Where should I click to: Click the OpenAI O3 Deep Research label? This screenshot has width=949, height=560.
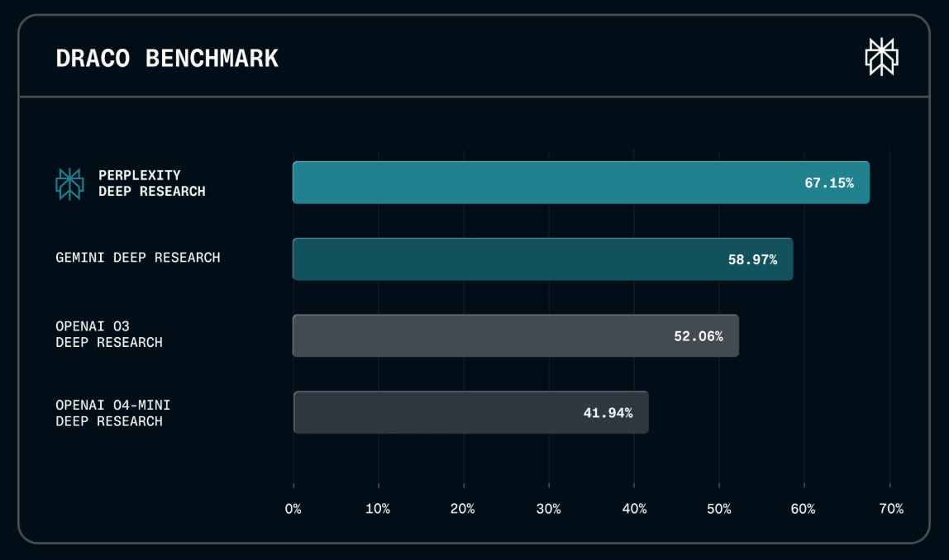point(109,335)
